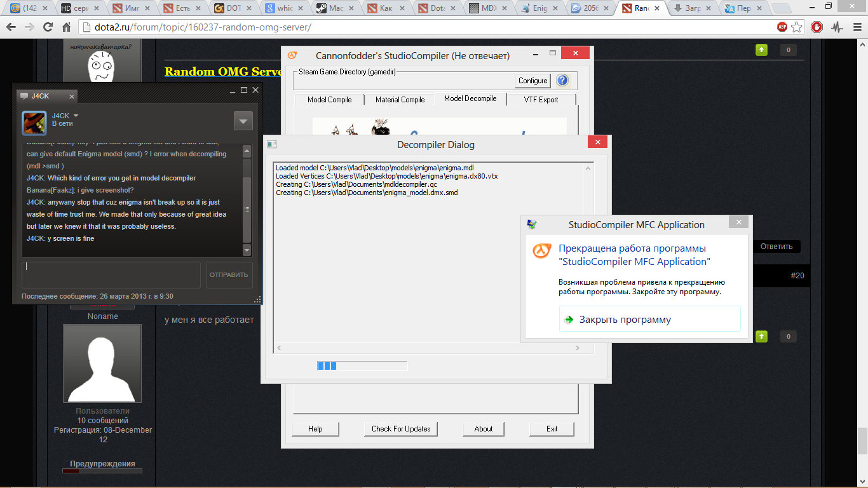Screen dimensions: 868x488
Task: Click Закрыть программу to close the crashed program
Action: point(650,319)
